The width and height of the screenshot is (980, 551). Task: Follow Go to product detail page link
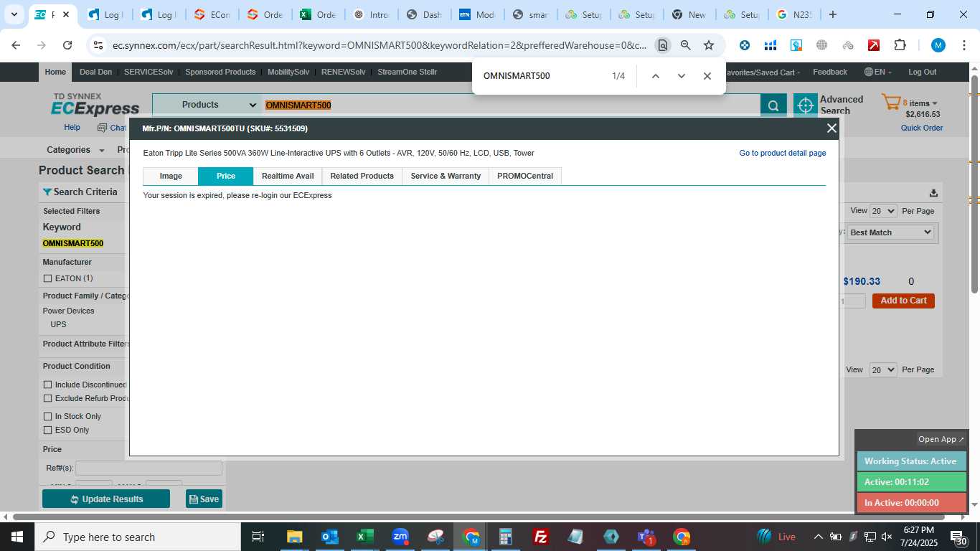pyautogui.click(x=783, y=153)
